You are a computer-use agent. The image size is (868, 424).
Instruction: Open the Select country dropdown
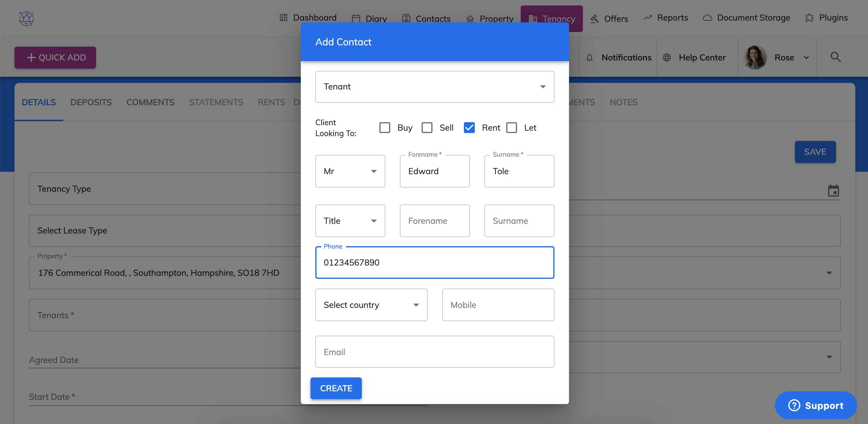click(371, 305)
